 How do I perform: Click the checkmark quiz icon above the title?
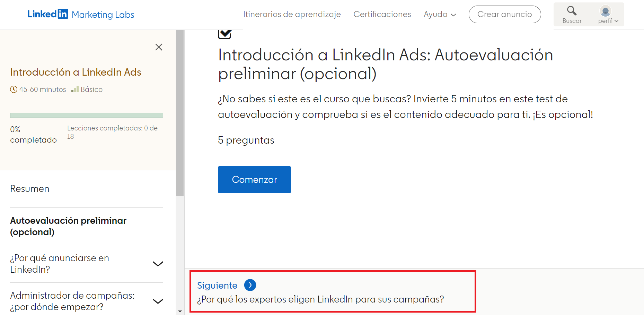point(224,34)
